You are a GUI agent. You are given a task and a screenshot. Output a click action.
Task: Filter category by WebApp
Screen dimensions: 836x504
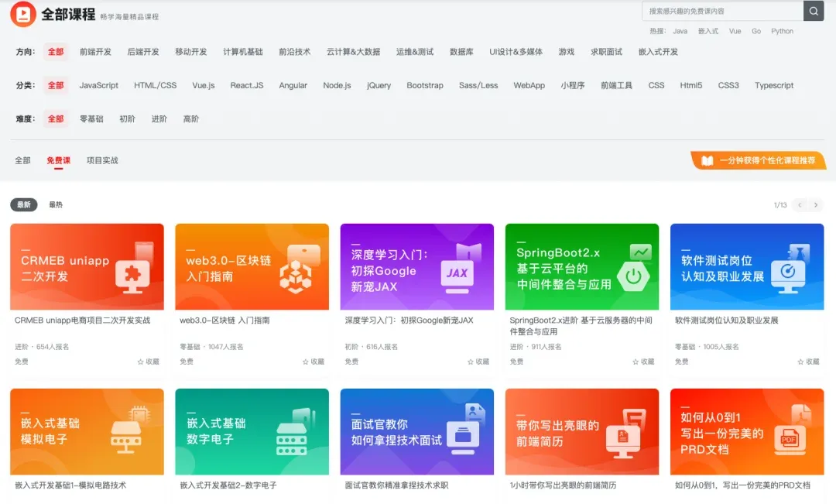click(x=529, y=85)
